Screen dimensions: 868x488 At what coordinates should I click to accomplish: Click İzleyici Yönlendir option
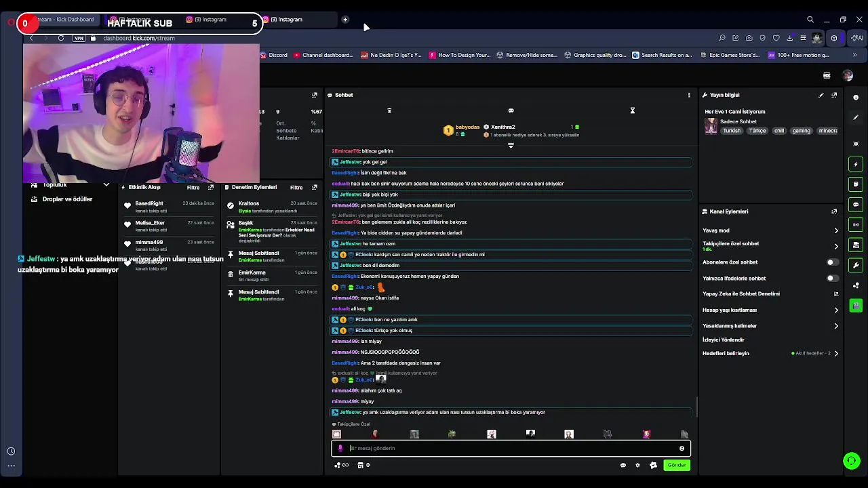[x=724, y=340]
